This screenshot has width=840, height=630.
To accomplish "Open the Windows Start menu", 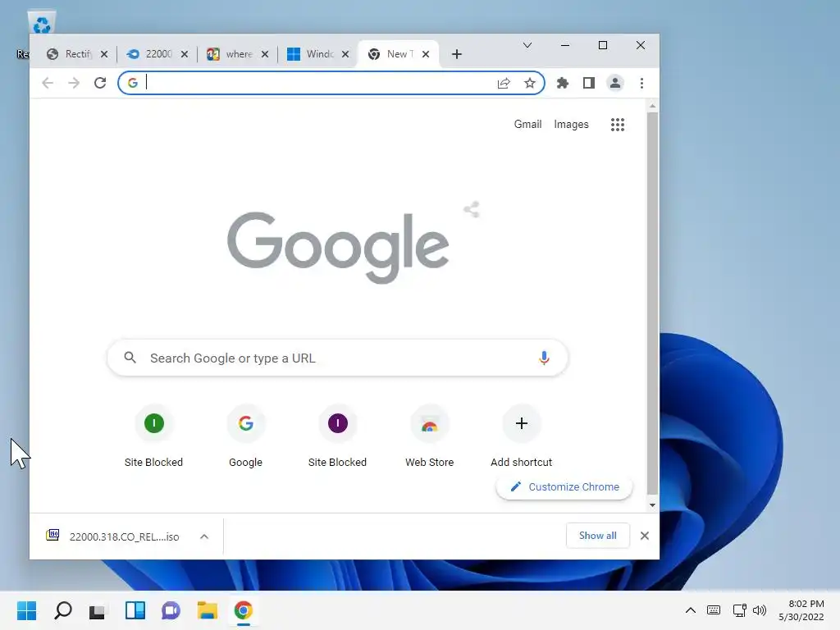I will [x=26, y=610].
